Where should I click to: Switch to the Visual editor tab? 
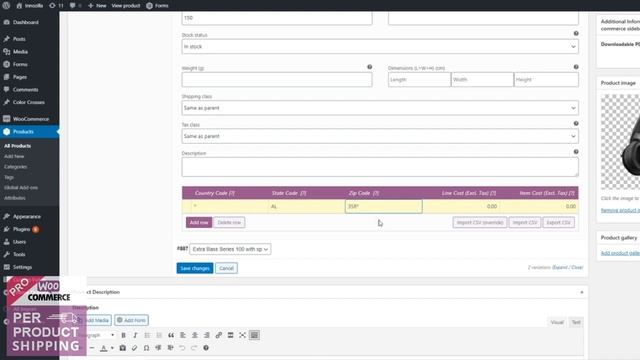pos(557,322)
